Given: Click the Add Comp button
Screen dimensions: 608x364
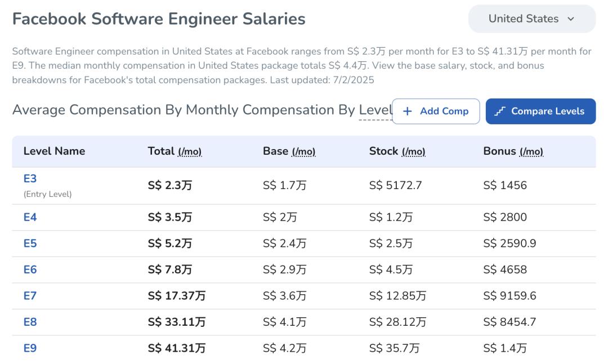Looking at the screenshot, I should pos(436,111).
